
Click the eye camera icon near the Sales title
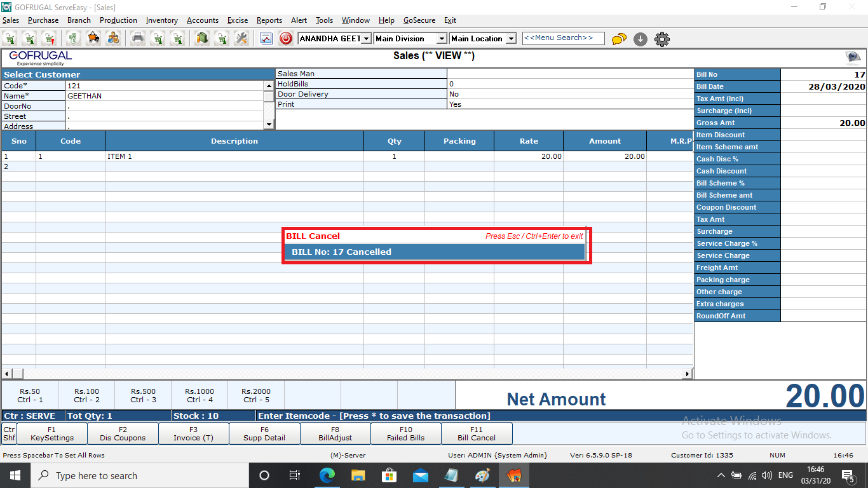click(853, 57)
